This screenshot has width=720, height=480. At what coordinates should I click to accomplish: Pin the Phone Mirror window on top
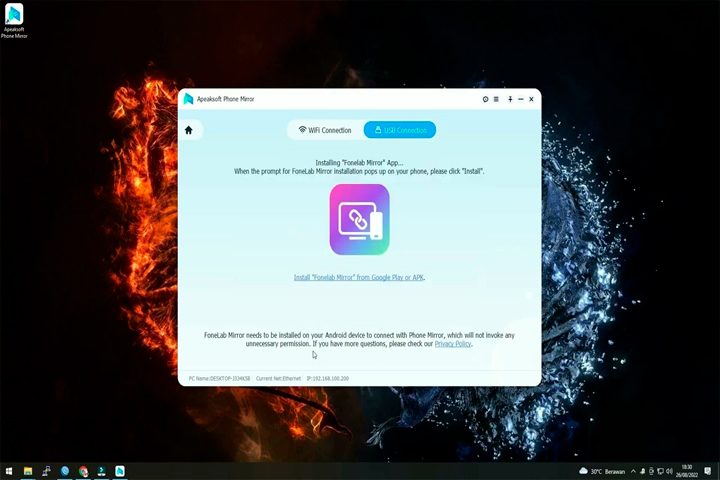[510, 99]
